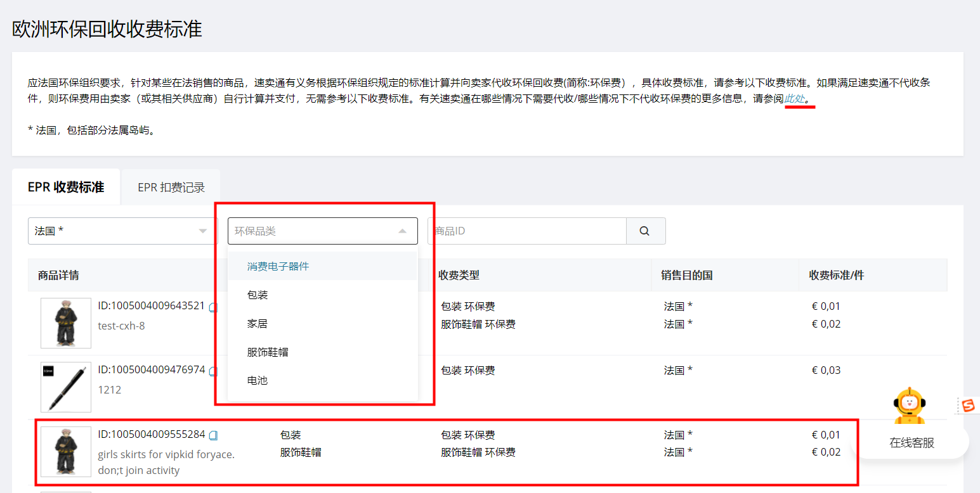Focus the 商品ID search input field
The image size is (980, 493).
coord(527,231)
